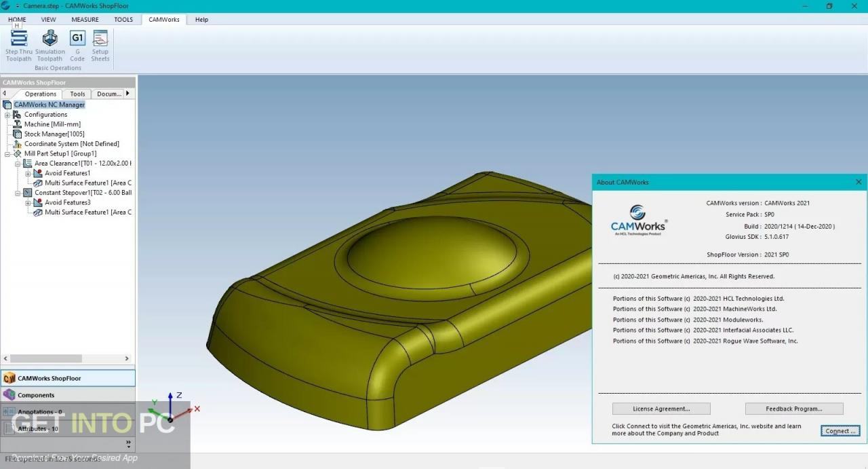The image size is (868, 469).
Task: Click the CAMWorks ShopFloor panel icon
Action: [x=9, y=378]
